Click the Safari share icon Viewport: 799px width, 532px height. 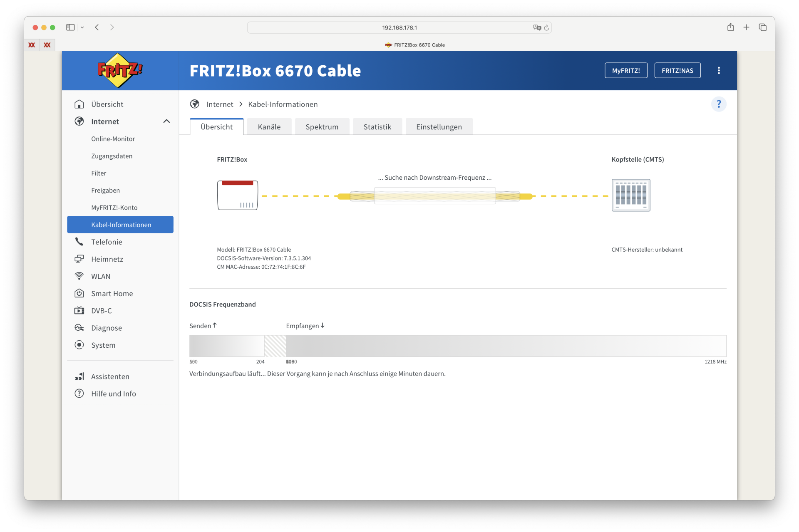tap(730, 27)
